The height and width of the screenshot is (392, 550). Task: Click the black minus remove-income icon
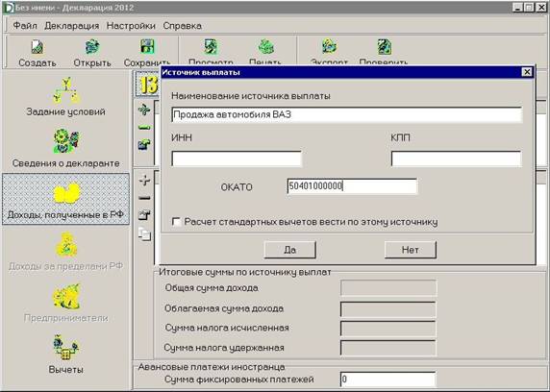click(x=144, y=198)
